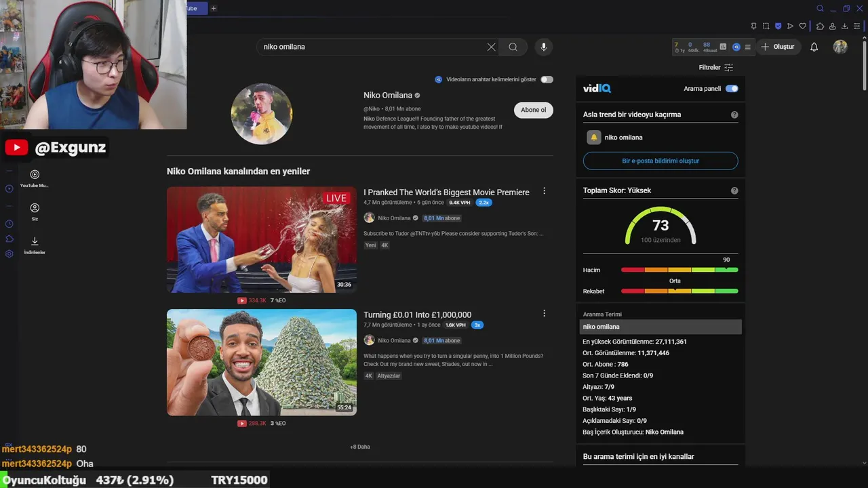This screenshot has width=868, height=488.
Task: Open the sidebar settings gear icon
Action: 9,253
